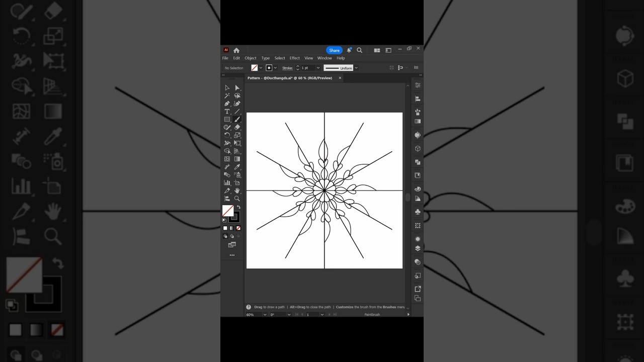Choose the Magic Wand tool
Image resolution: width=644 pixels, height=362 pixels.
[227, 96]
